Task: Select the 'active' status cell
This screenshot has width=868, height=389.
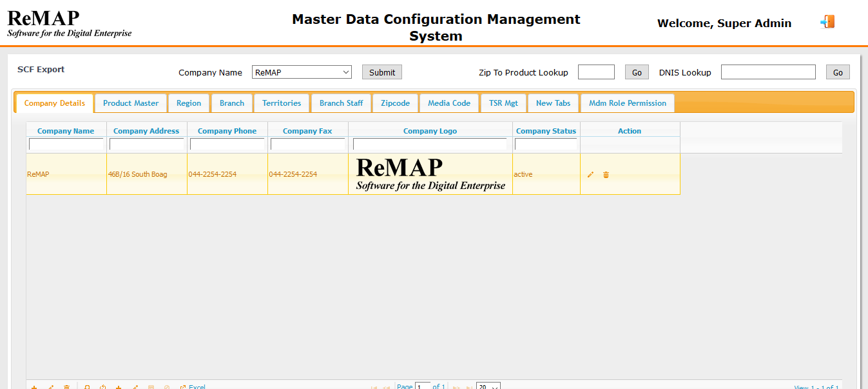Action: [x=546, y=174]
